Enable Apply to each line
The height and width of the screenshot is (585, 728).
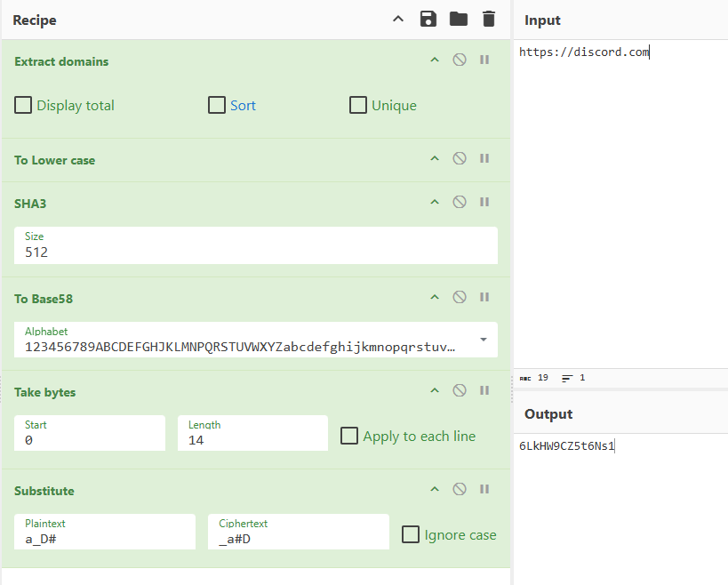[349, 436]
